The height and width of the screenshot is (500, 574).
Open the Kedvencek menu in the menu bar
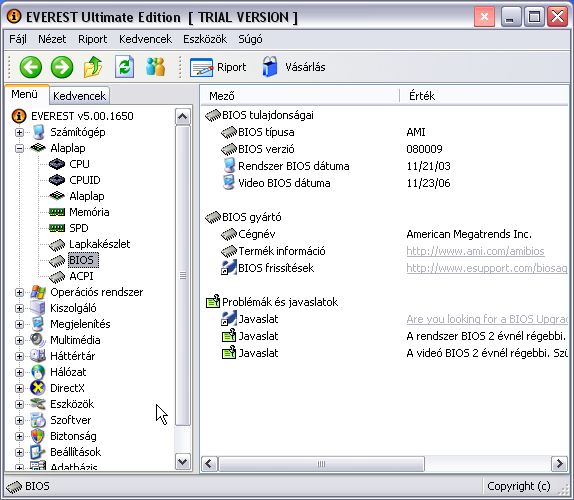(x=145, y=39)
